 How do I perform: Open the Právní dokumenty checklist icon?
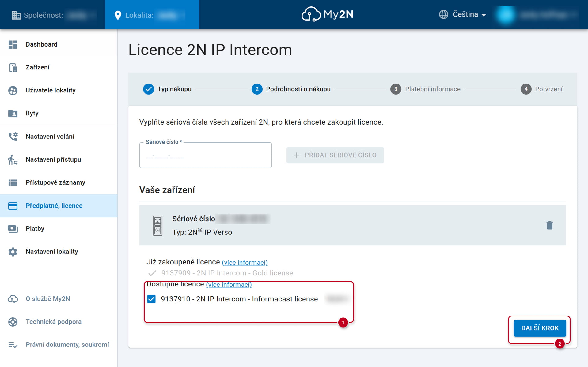coord(13,345)
